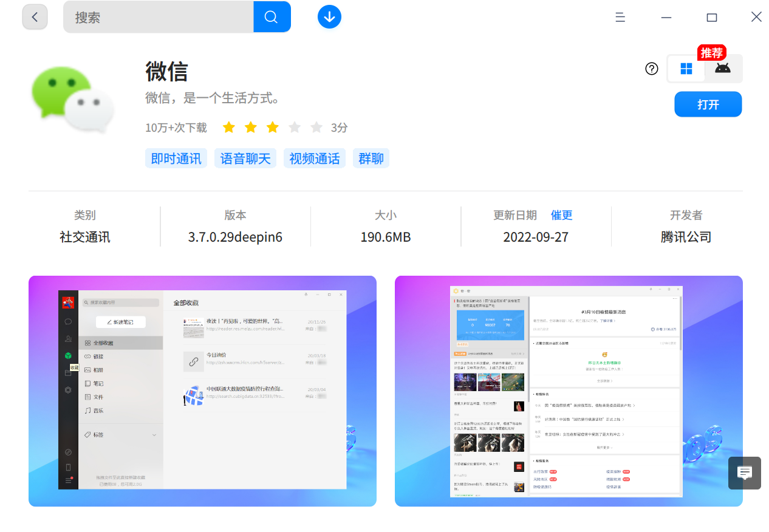The width and height of the screenshot is (769, 532).
Task: Open the second screenshot with news feed
Action: pyautogui.click(x=569, y=391)
